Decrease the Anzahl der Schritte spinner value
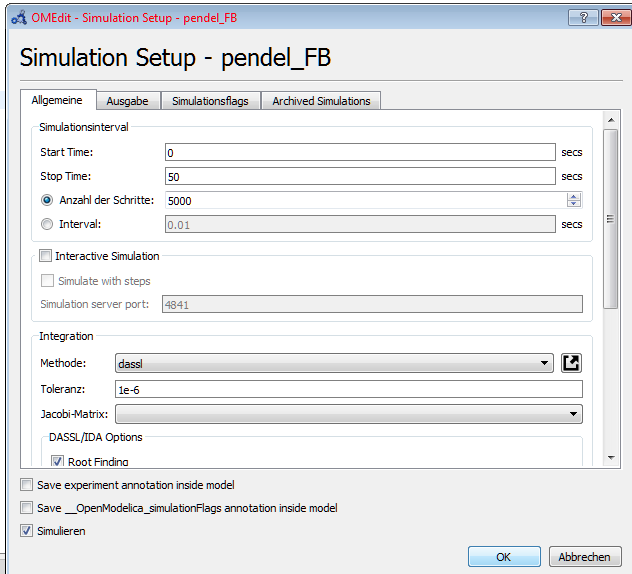 point(573,204)
